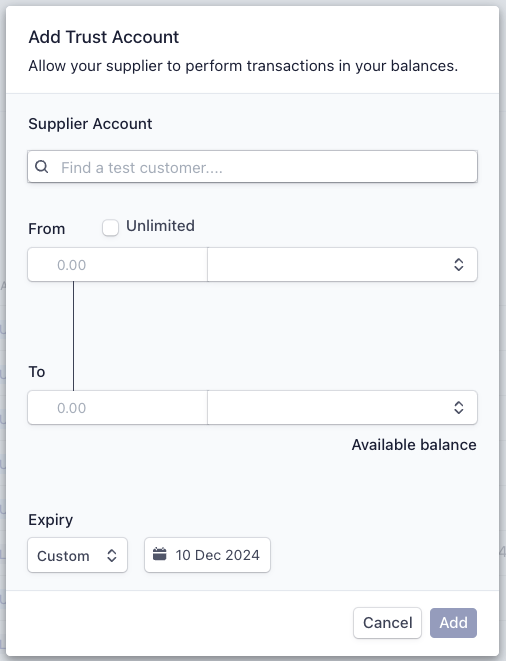Open the From currency dropdown

[342, 264]
